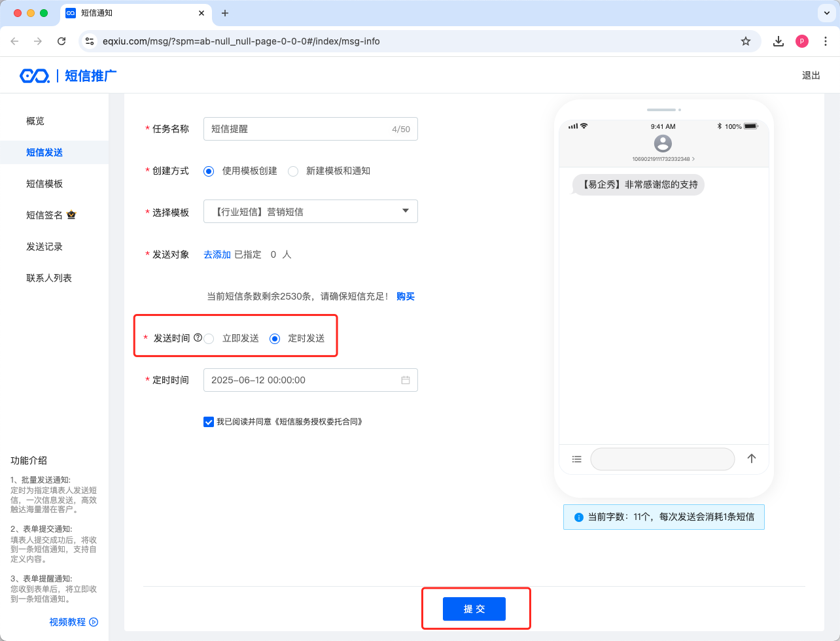
Task: Open the Chrome three-dot menu
Action: [x=825, y=41]
